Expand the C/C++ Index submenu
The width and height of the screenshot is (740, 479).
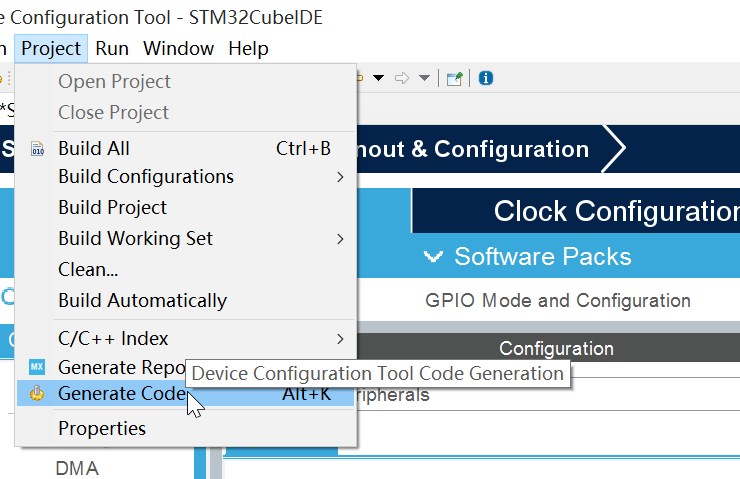(185, 339)
